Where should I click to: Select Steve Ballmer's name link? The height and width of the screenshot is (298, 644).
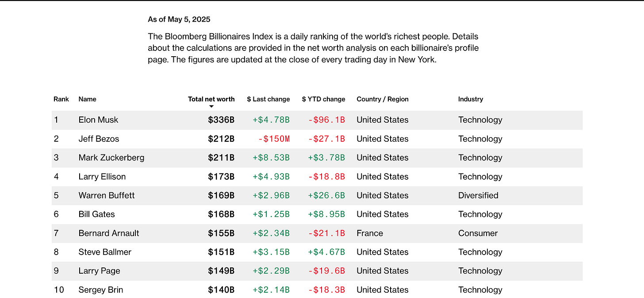[105, 252]
